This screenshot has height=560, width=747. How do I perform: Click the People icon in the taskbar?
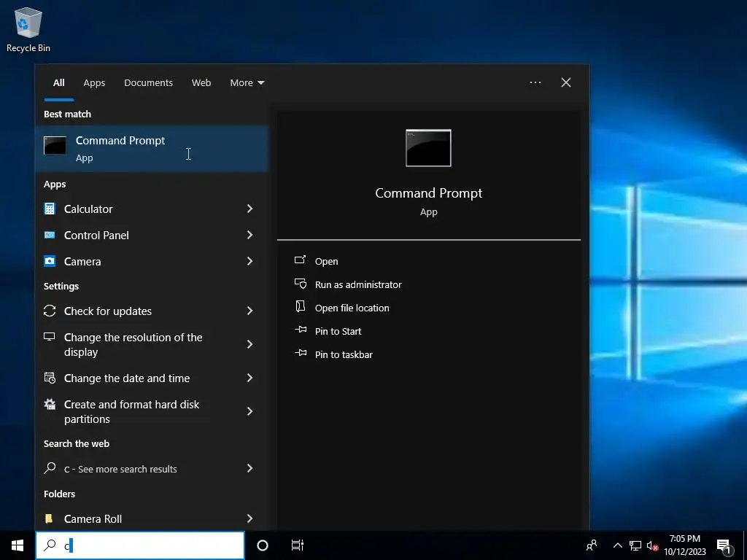coord(592,545)
